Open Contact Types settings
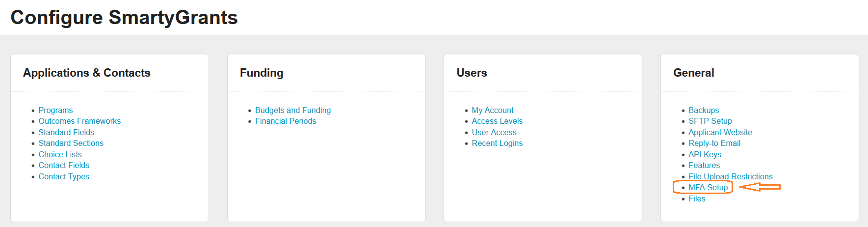868x227 pixels. (64, 176)
